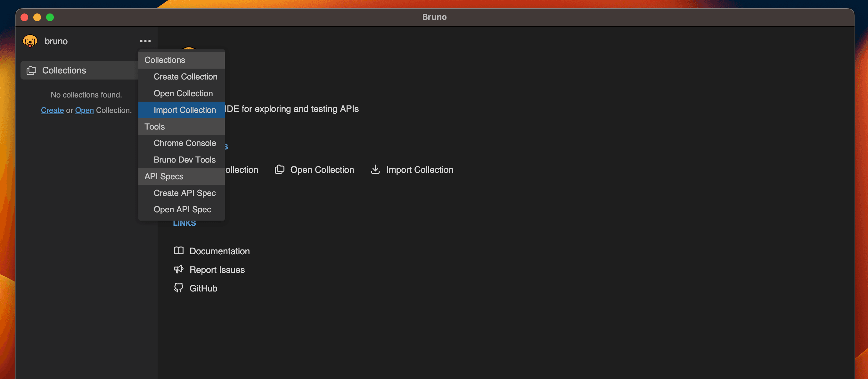The width and height of the screenshot is (868, 379).
Task: Click the Report Issues megaphone icon
Action: 178,269
